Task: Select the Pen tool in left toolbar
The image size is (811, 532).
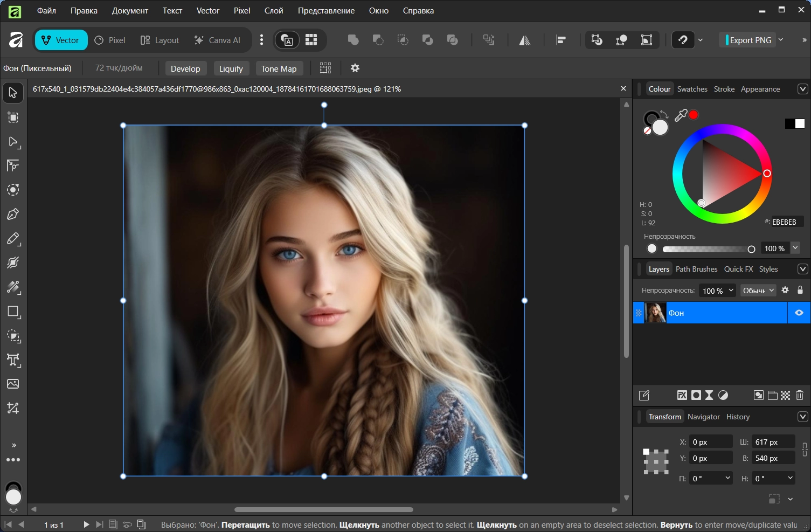Action: coord(13,214)
